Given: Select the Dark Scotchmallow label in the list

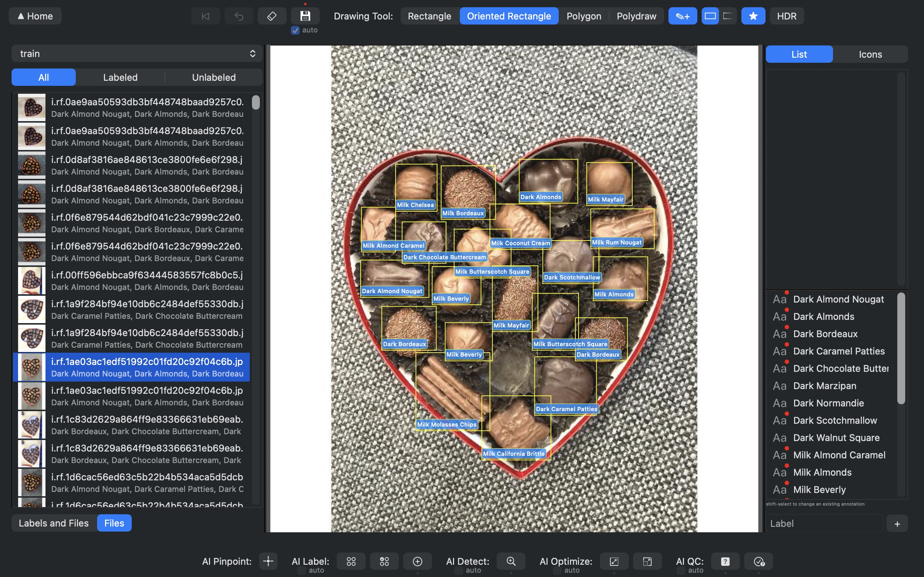Looking at the screenshot, I should click(x=836, y=420).
